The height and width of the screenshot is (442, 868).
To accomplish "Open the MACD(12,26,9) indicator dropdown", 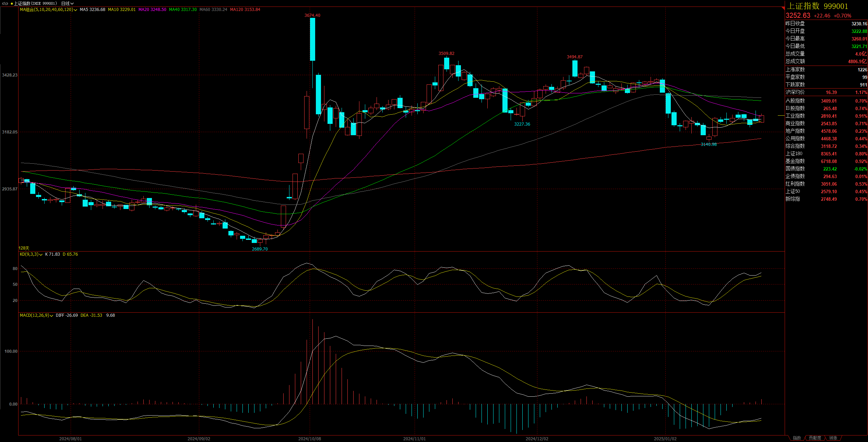I will point(51,316).
